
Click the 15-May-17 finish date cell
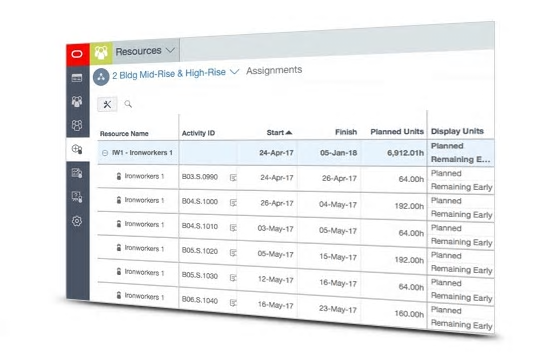338,257
